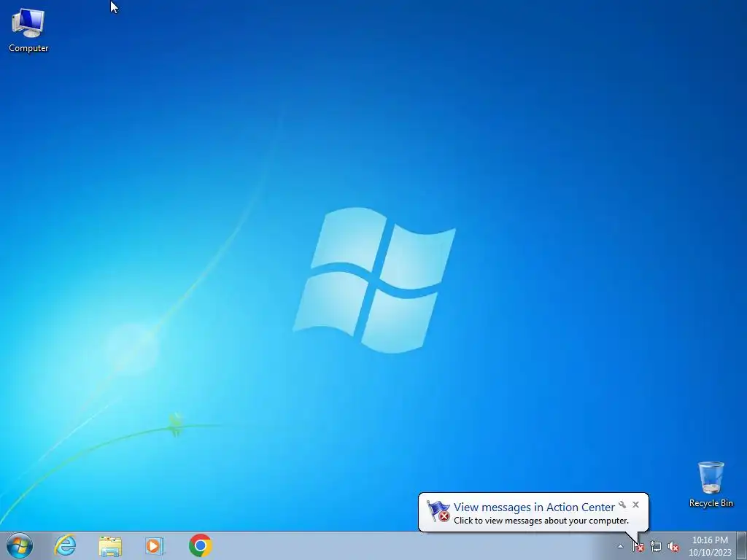Select the Recycle Bin desktop icon
Screen dimensions: 747x560
pyautogui.click(x=711, y=484)
